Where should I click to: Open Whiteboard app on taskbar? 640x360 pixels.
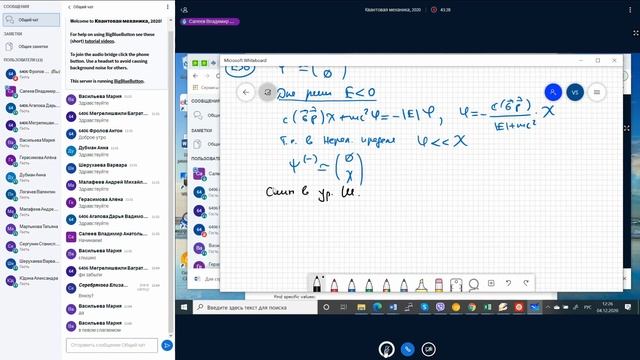click(x=534, y=307)
